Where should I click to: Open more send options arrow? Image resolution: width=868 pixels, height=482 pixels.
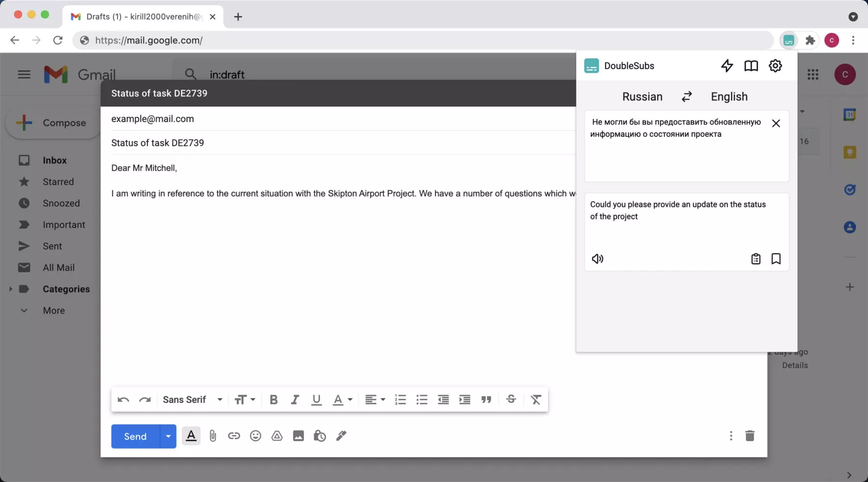tap(168, 436)
